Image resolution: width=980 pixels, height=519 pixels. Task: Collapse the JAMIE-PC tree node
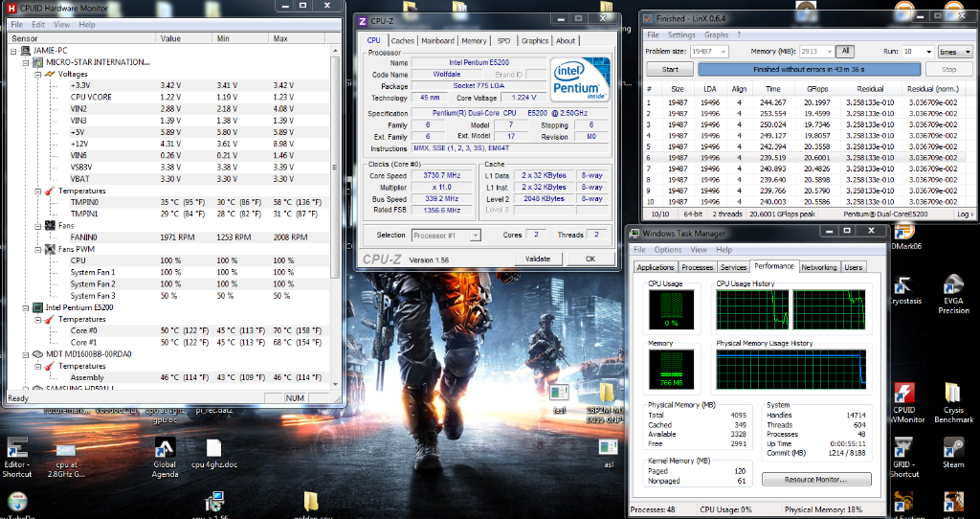13,51
